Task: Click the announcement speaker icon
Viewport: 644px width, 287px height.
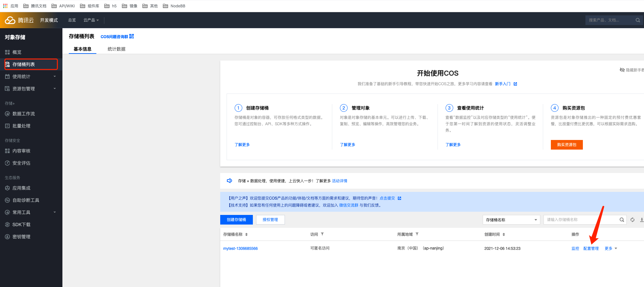Action: click(x=229, y=181)
